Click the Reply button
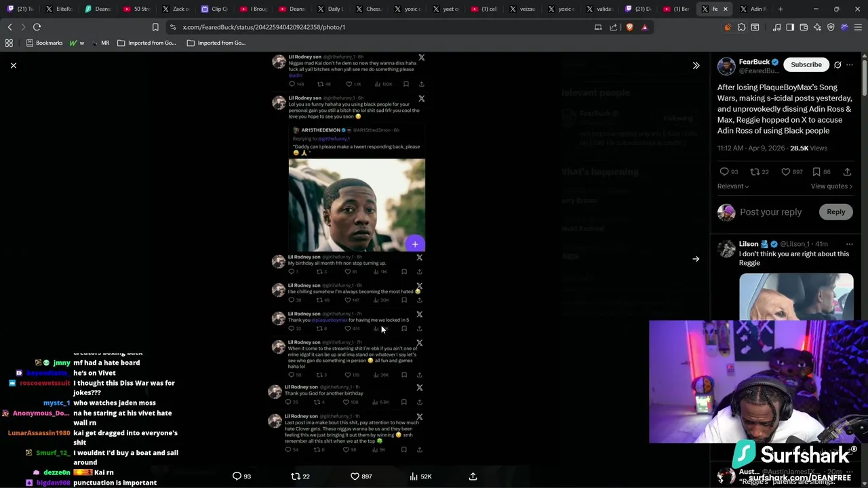The height and width of the screenshot is (488, 868). 835,212
